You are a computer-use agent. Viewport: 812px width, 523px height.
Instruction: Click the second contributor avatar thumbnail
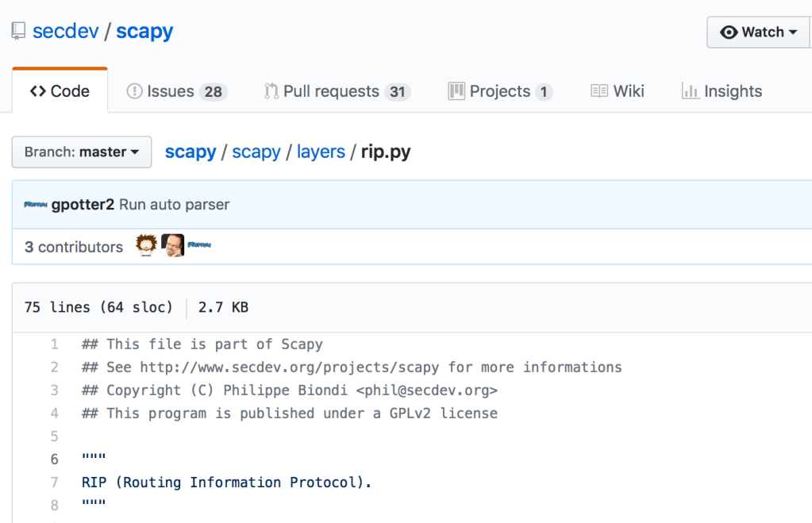(172, 244)
